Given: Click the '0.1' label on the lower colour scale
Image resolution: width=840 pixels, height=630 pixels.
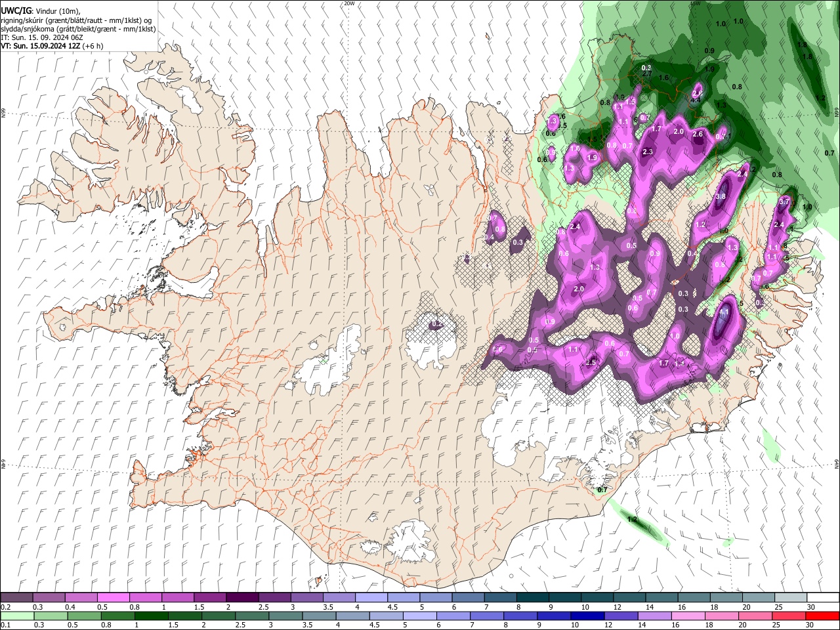Looking at the screenshot, I should [x=5, y=625].
